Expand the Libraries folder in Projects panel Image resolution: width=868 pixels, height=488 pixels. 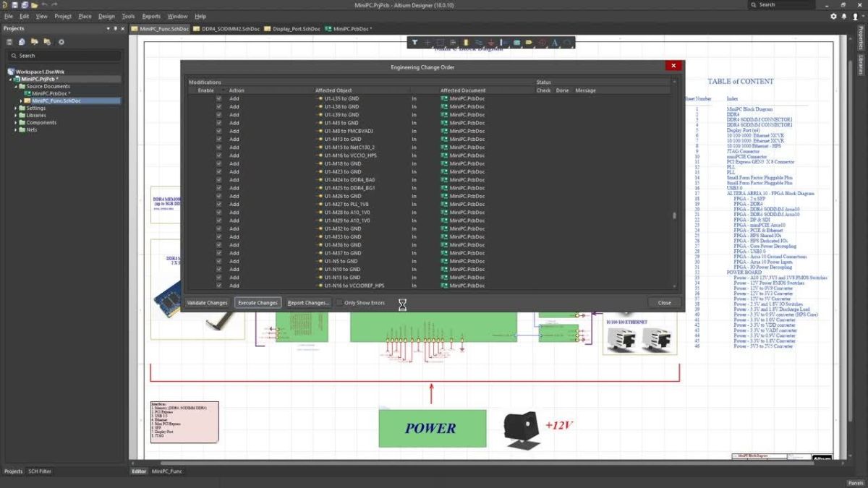pyautogui.click(x=16, y=115)
